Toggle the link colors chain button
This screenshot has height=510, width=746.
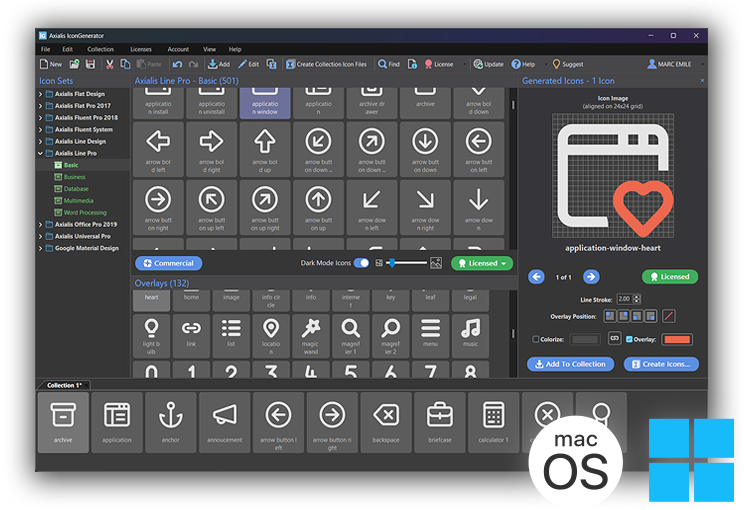point(615,339)
